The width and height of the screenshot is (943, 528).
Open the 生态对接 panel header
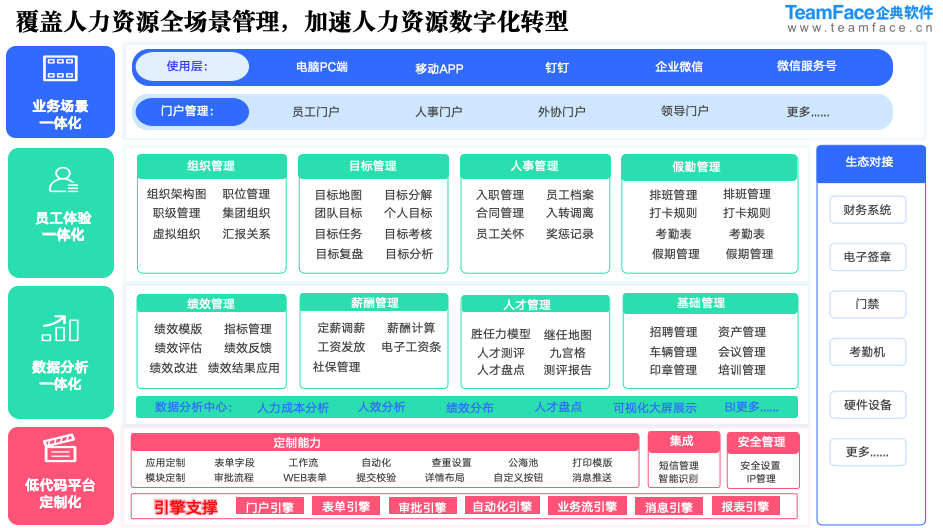870,162
